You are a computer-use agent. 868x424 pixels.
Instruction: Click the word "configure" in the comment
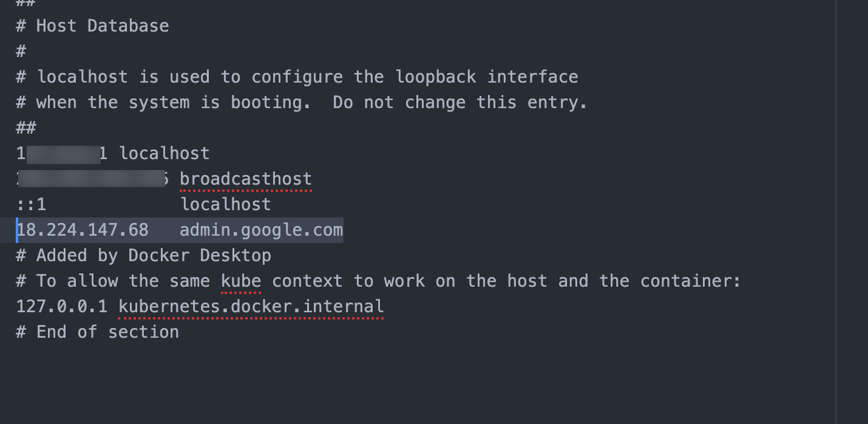click(297, 77)
